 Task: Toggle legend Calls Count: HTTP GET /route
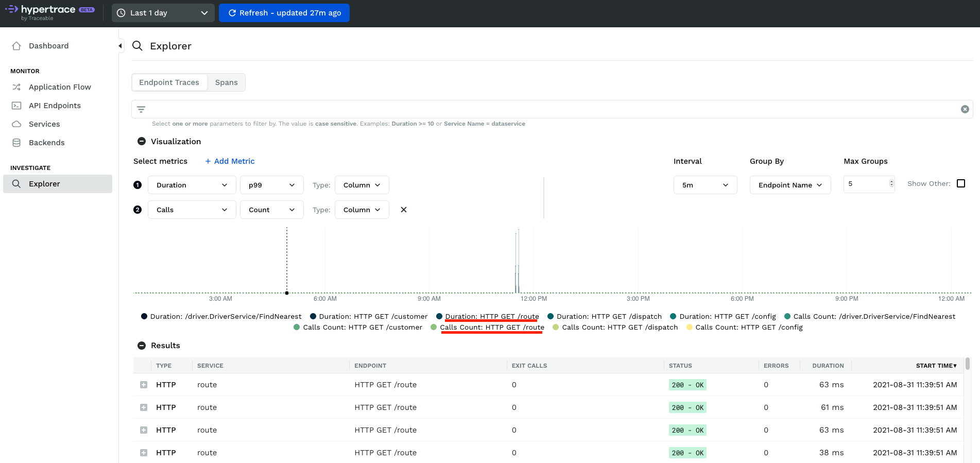[488, 327]
